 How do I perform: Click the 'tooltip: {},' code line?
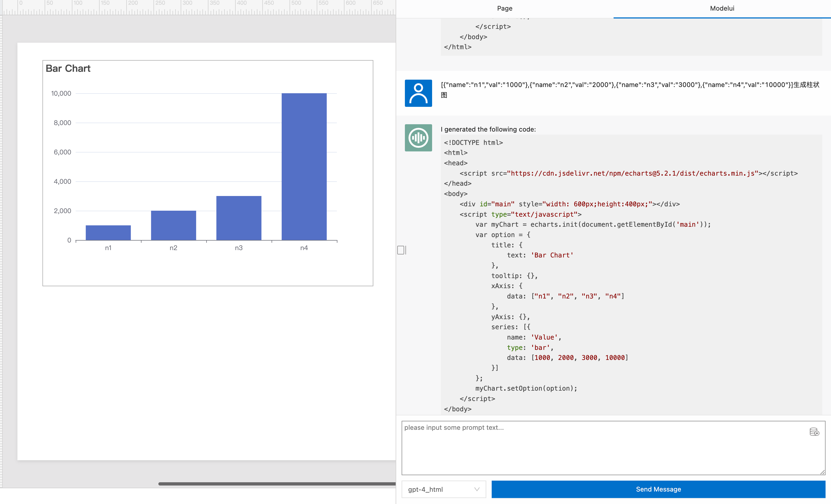tap(514, 276)
